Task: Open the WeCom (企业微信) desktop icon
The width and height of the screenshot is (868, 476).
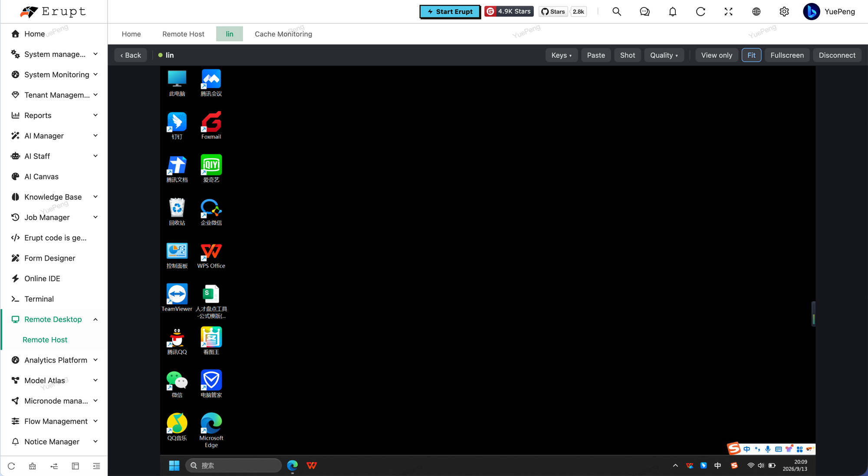Action: click(x=211, y=212)
